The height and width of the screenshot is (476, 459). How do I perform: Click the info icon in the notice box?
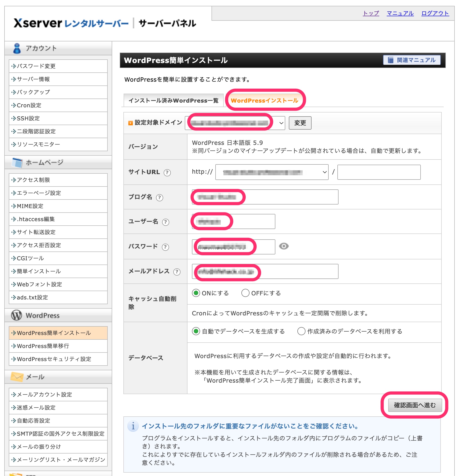(133, 426)
